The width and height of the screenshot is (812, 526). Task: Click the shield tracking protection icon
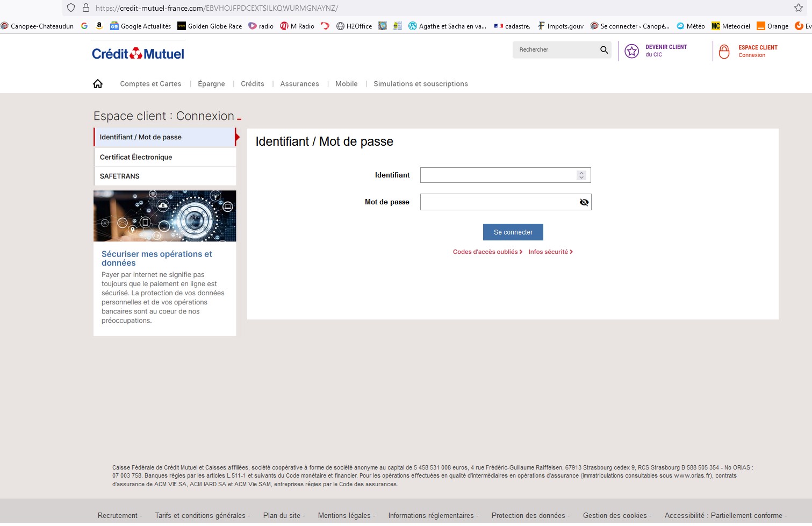coord(71,8)
